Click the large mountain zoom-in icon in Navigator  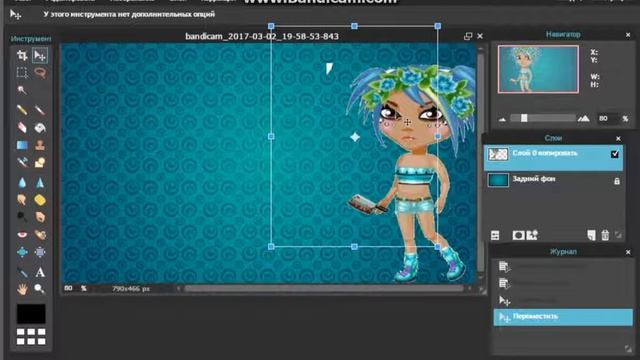point(584,118)
